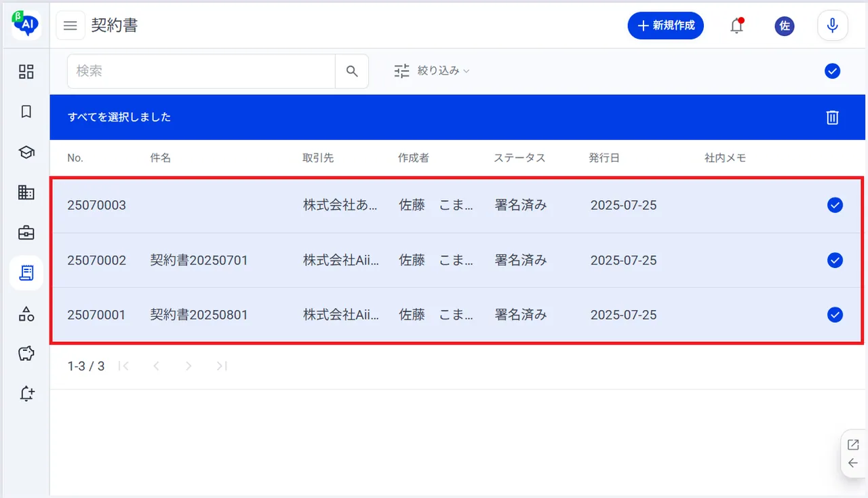Click contract number 25070003
The image size is (868, 498).
click(96, 205)
